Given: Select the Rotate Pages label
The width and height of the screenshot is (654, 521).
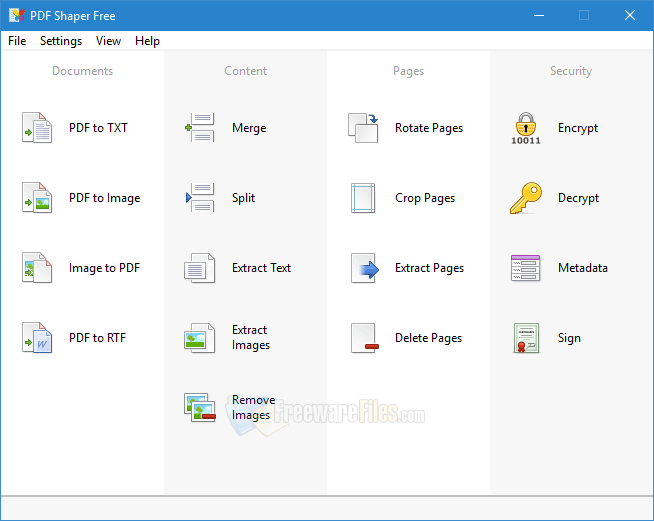Looking at the screenshot, I should pos(429,128).
